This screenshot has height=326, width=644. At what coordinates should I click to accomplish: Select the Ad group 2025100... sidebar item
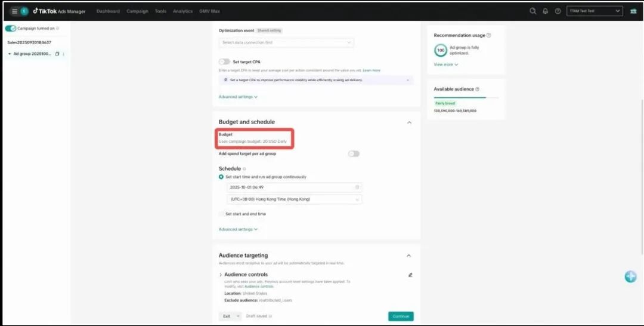(32, 54)
